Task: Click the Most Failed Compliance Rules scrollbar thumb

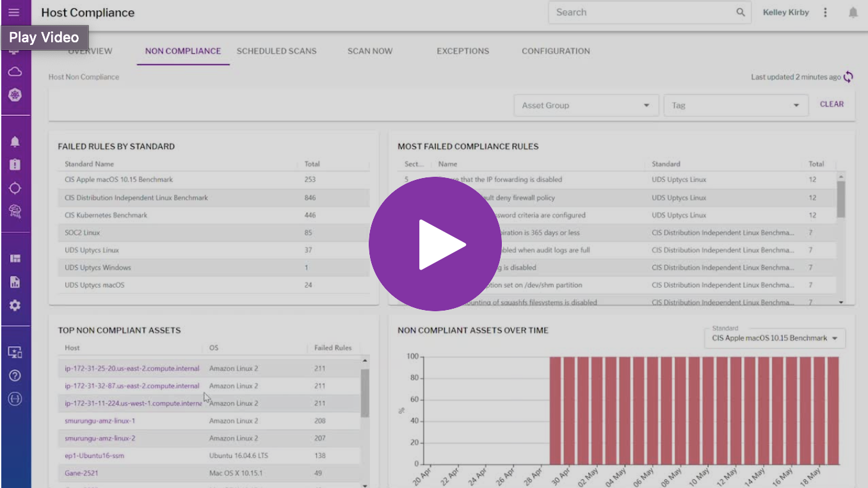Action: coord(841,199)
